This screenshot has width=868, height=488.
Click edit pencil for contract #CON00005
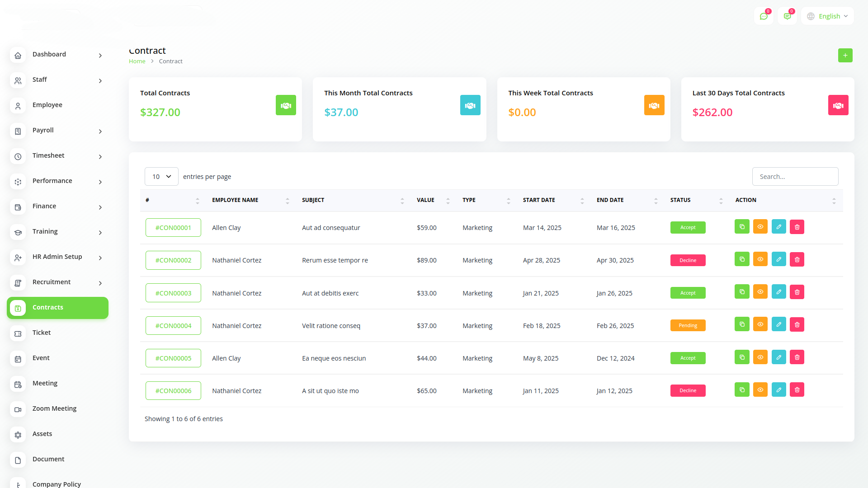tap(778, 357)
